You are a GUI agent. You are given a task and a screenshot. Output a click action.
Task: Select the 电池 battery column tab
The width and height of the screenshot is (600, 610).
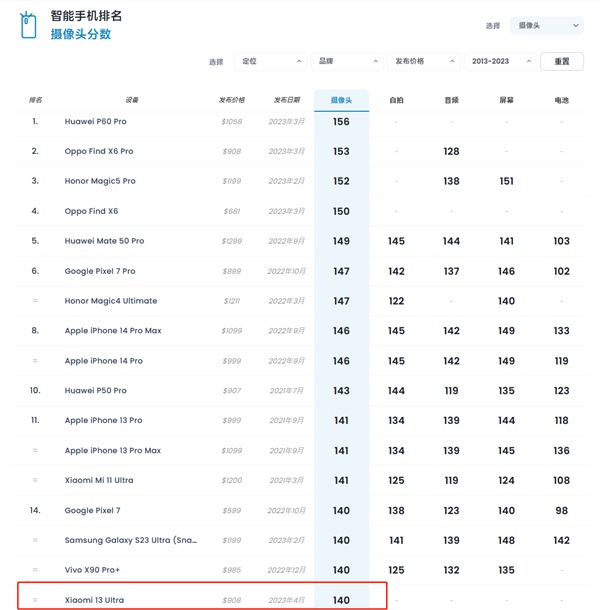click(x=561, y=100)
